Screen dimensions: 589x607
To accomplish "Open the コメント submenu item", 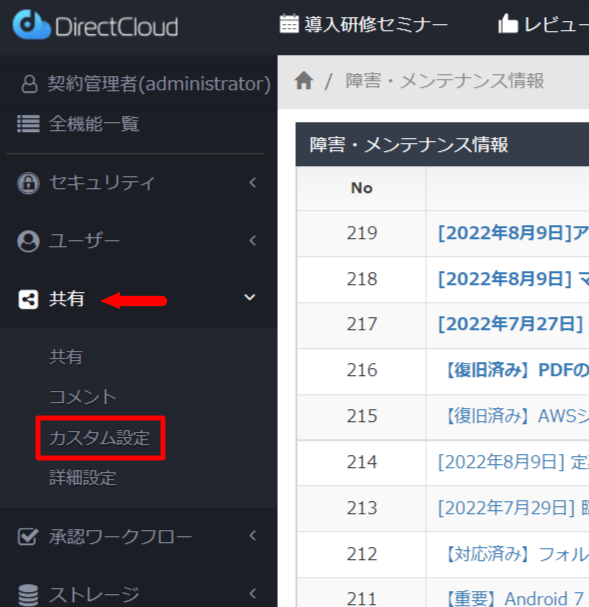I will pyautogui.click(x=83, y=397).
